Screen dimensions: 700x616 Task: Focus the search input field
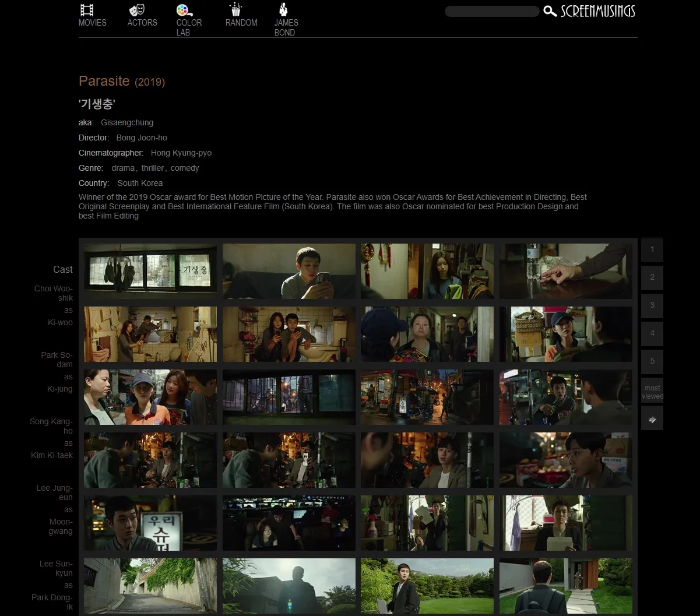492,11
